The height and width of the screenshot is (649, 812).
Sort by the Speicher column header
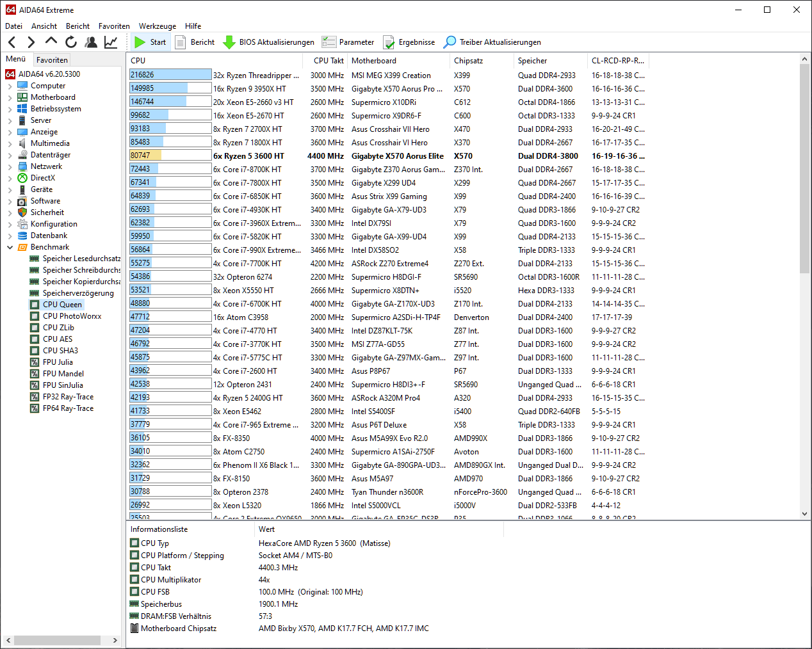[551, 61]
